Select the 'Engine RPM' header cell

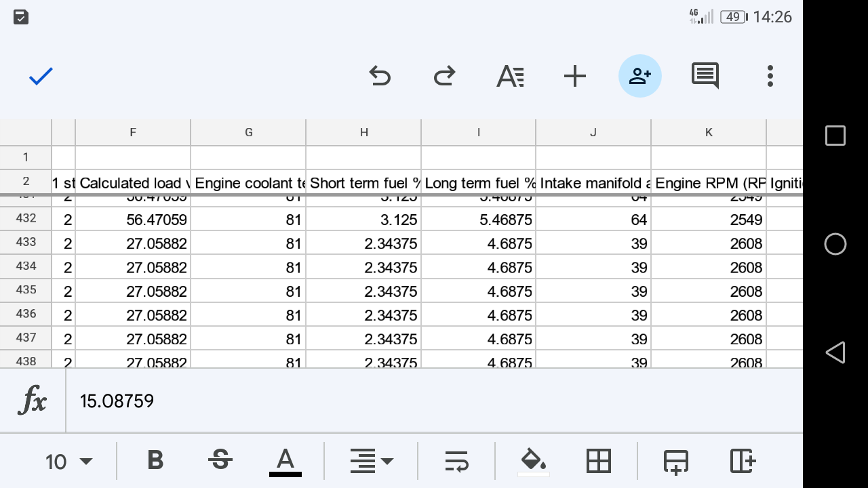709,183
